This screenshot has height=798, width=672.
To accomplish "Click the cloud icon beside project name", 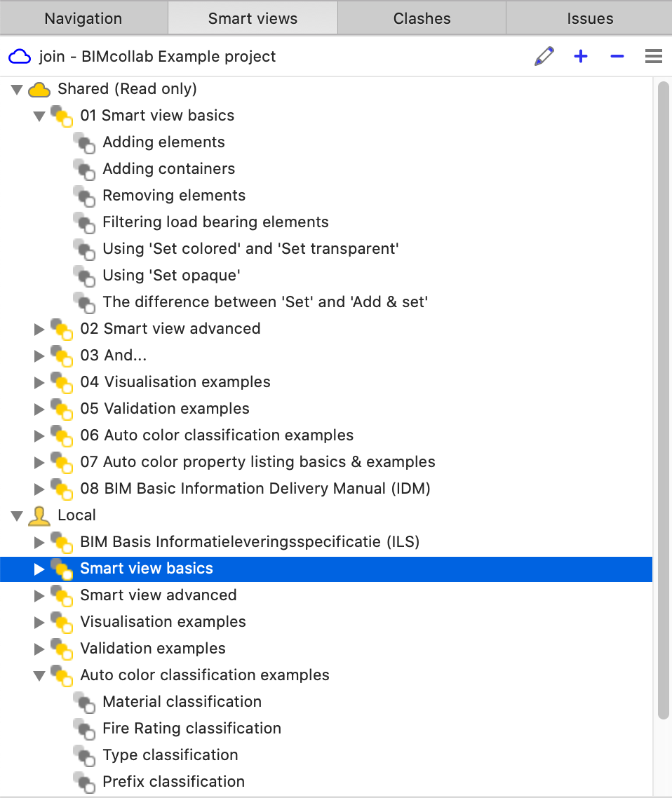I will (x=20, y=57).
